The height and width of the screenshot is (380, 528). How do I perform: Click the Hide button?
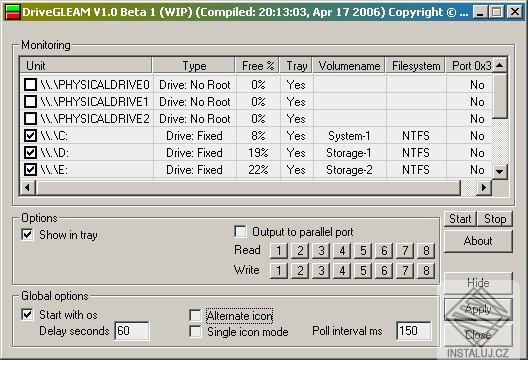pos(478,283)
